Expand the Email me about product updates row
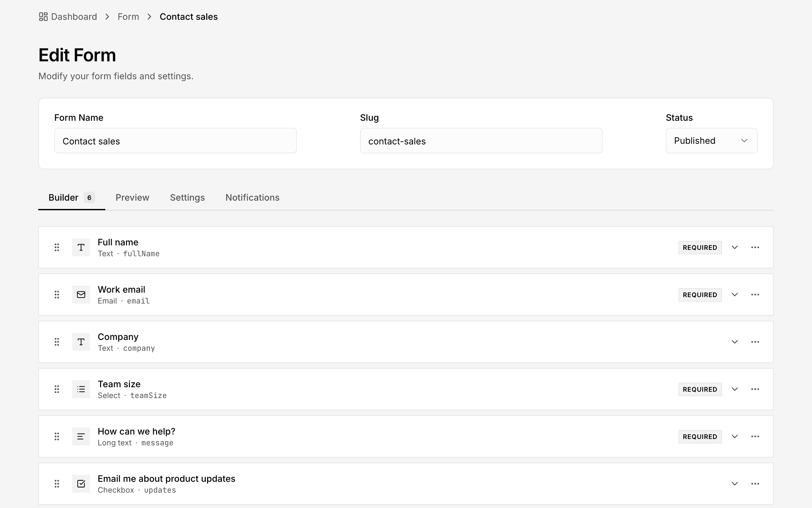 point(734,484)
